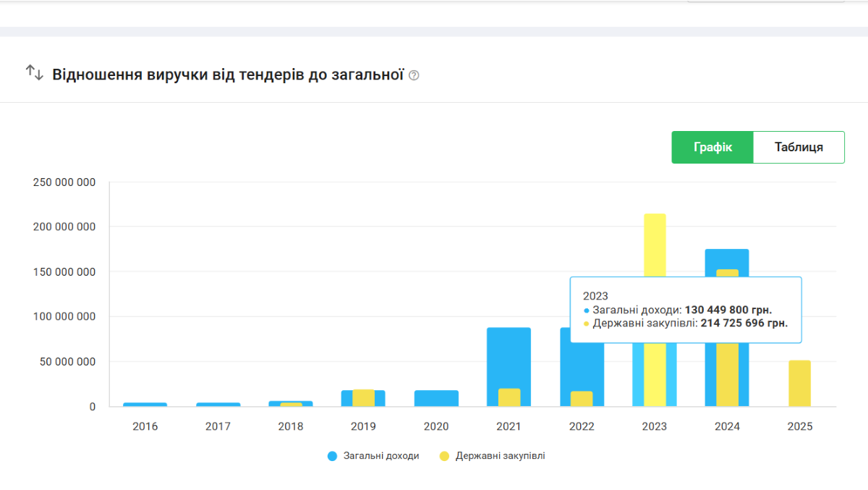868x490 pixels.
Task: Select the blue bar for 2020
Action: tap(436, 398)
